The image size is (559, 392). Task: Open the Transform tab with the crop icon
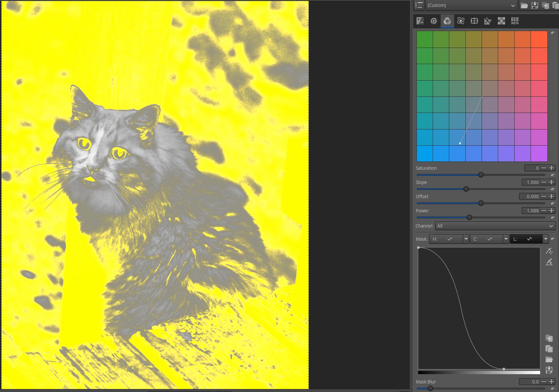[x=474, y=21]
